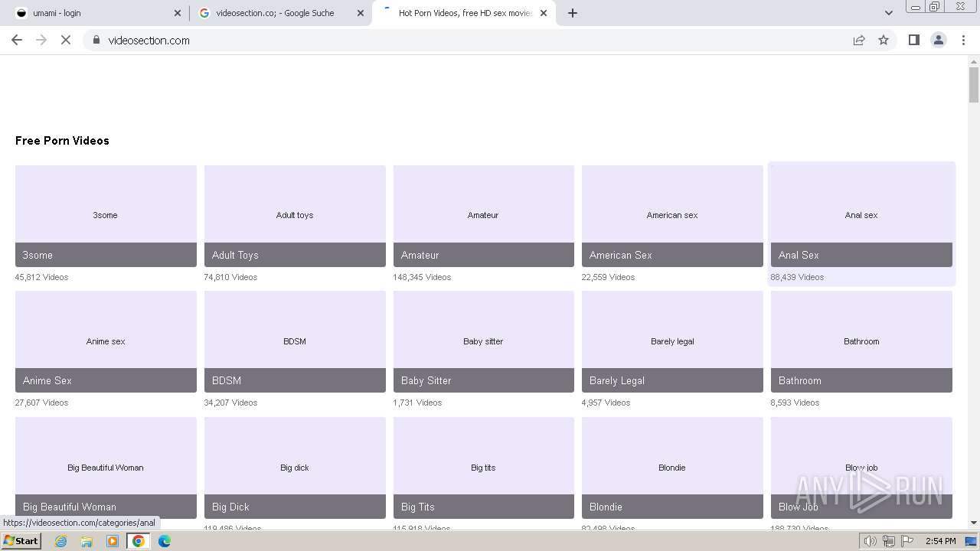Close the umami - login tab
The height and width of the screenshot is (551, 980).
click(x=178, y=13)
